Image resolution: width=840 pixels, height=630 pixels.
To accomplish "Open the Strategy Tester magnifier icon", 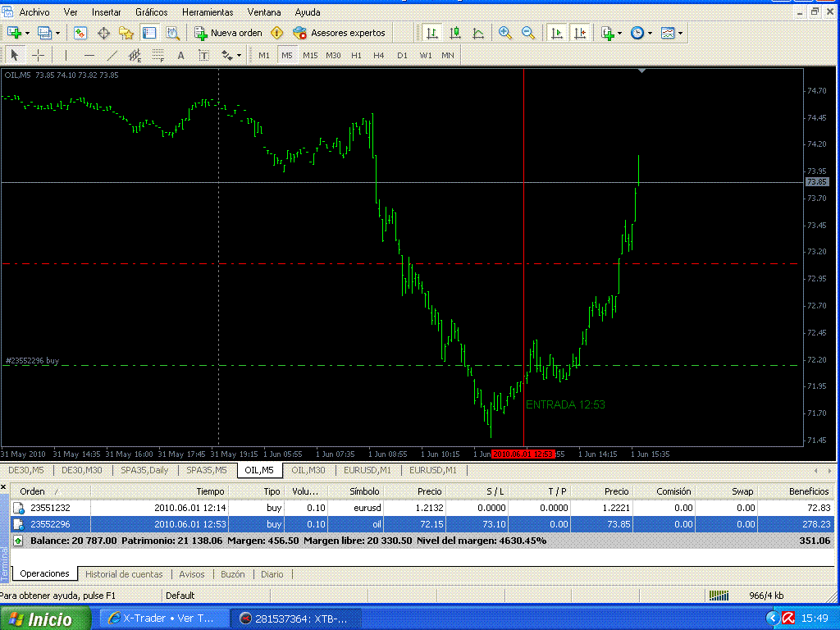I will click(172, 33).
